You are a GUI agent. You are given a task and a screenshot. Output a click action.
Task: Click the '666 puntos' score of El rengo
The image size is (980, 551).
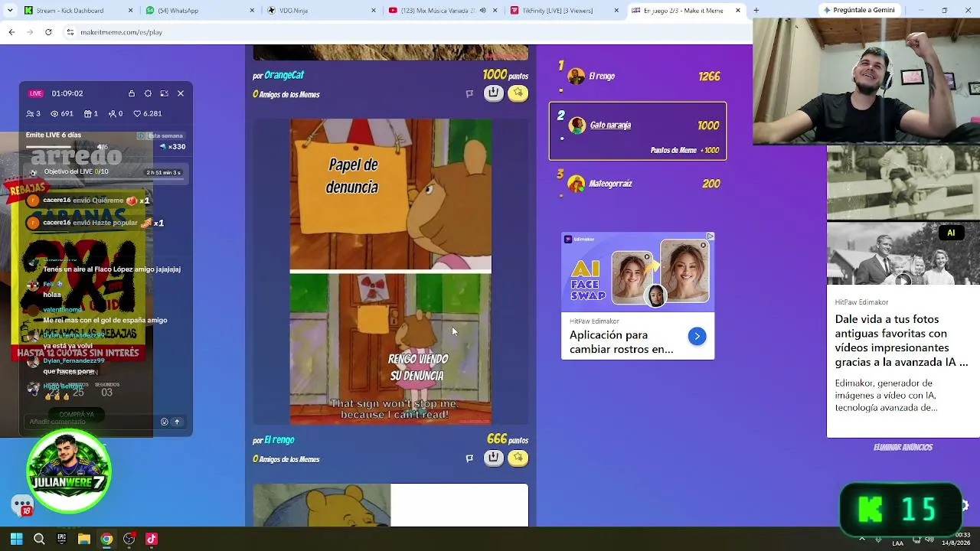(508, 439)
